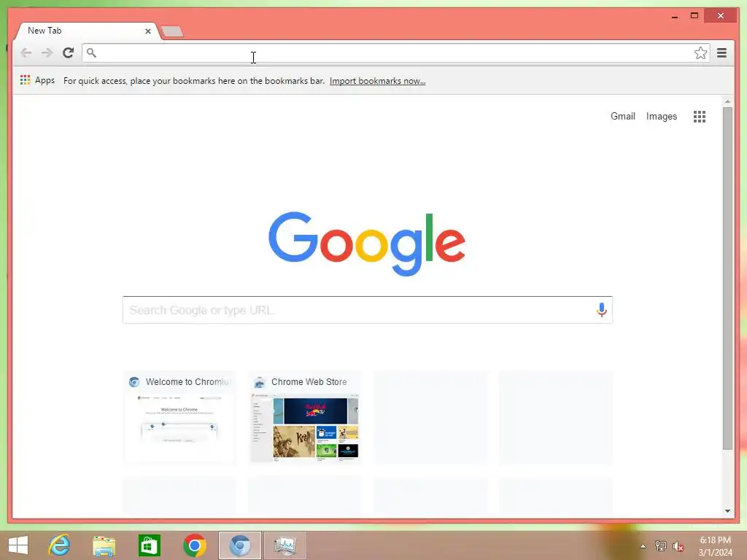Open the Chrome Web Store thumbnail
The width and height of the screenshot is (747, 560).
point(305,417)
